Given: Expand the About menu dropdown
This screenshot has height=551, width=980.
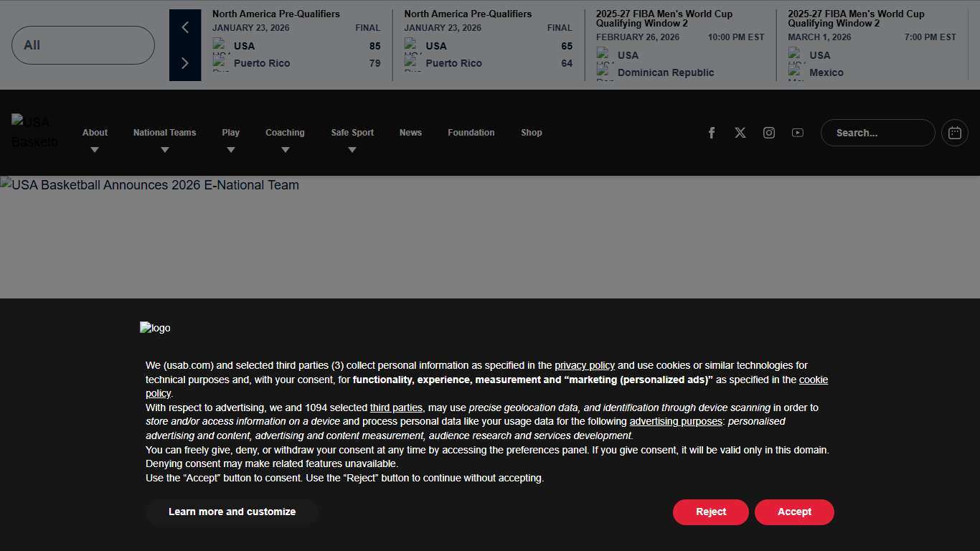Looking at the screenshot, I should coord(95,149).
